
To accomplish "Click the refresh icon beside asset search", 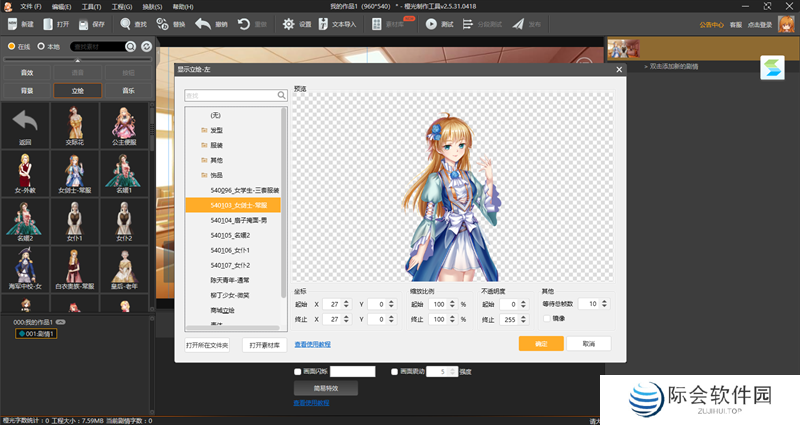I will 146,46.
